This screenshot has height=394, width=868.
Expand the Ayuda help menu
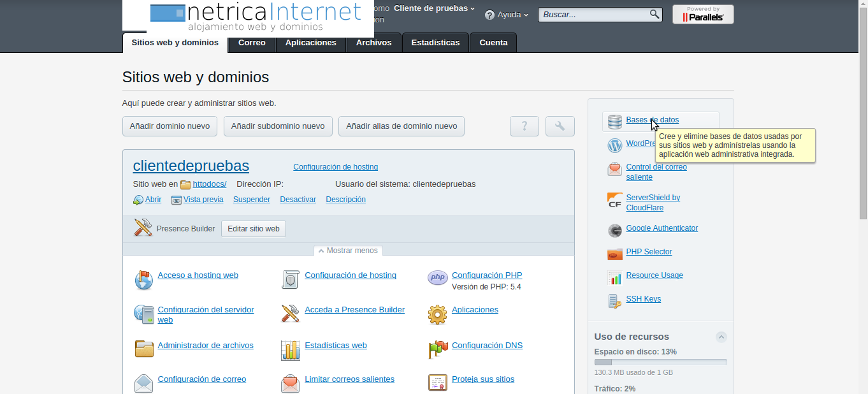point(507,15)
